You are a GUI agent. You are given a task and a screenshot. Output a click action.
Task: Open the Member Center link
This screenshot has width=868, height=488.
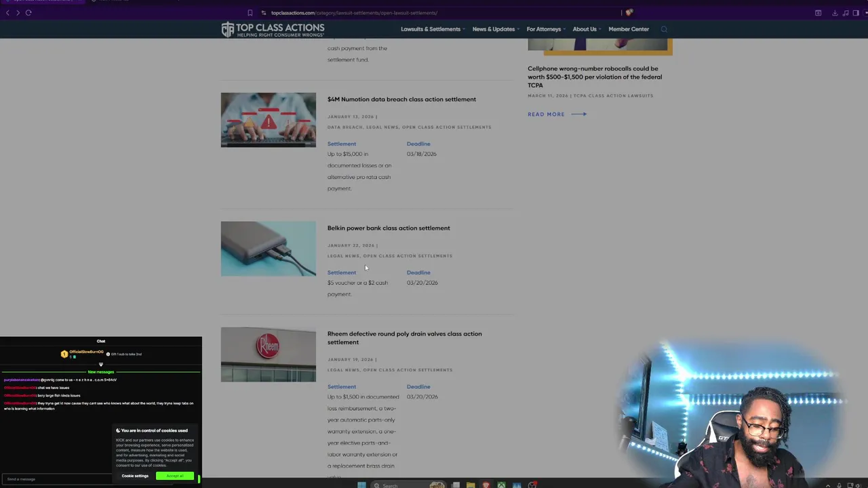point(629,29)
